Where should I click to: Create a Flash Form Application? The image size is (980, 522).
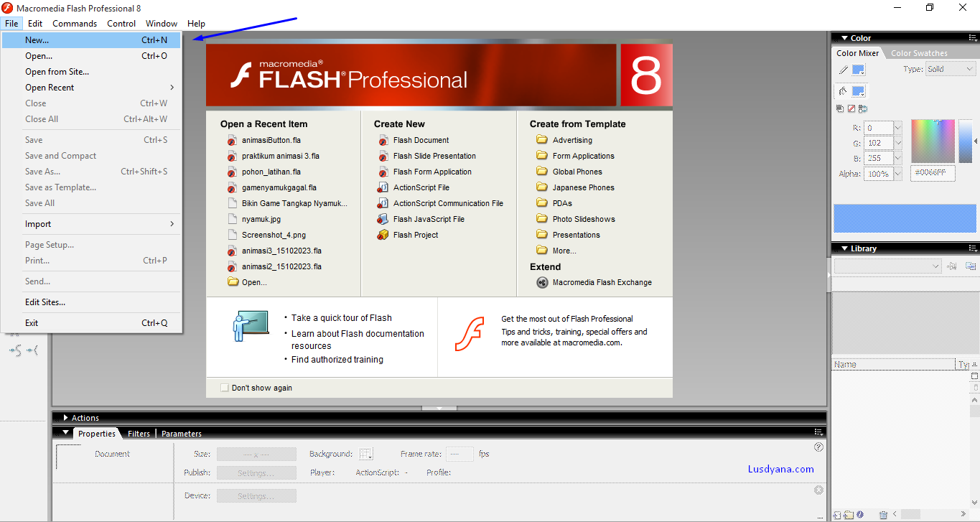coord(425,172)
